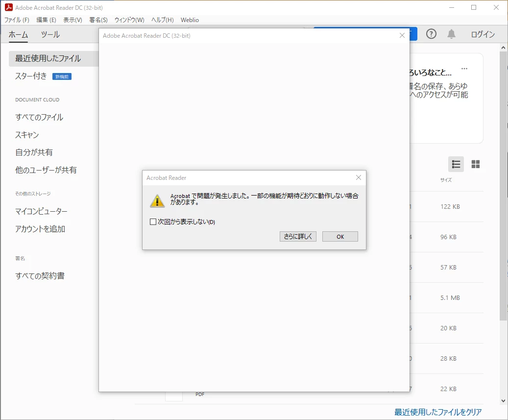Select the file row with 5.1 MB
The image size is (508, 420).
tap(446, 297)
